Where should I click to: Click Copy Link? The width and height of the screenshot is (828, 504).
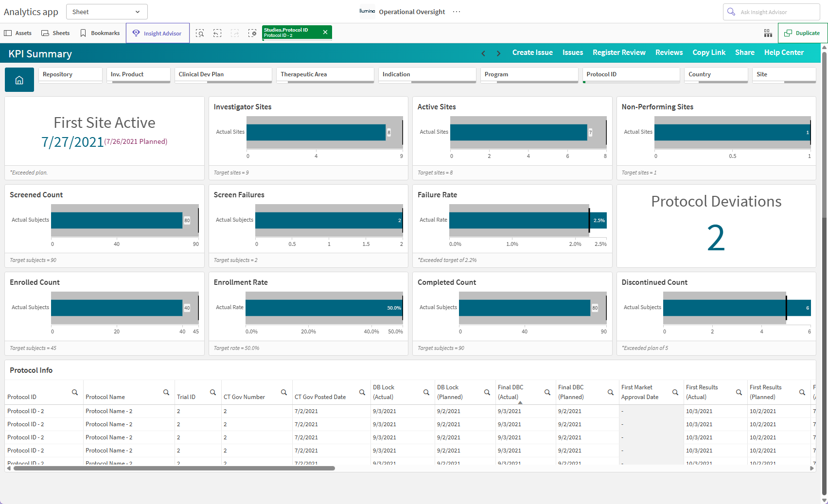tap(709, 52)
